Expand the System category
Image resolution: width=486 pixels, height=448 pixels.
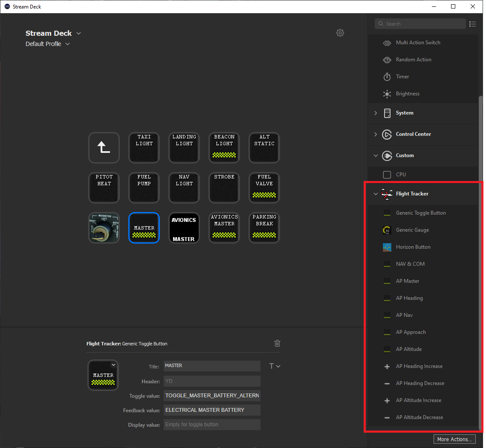[376, 113]
